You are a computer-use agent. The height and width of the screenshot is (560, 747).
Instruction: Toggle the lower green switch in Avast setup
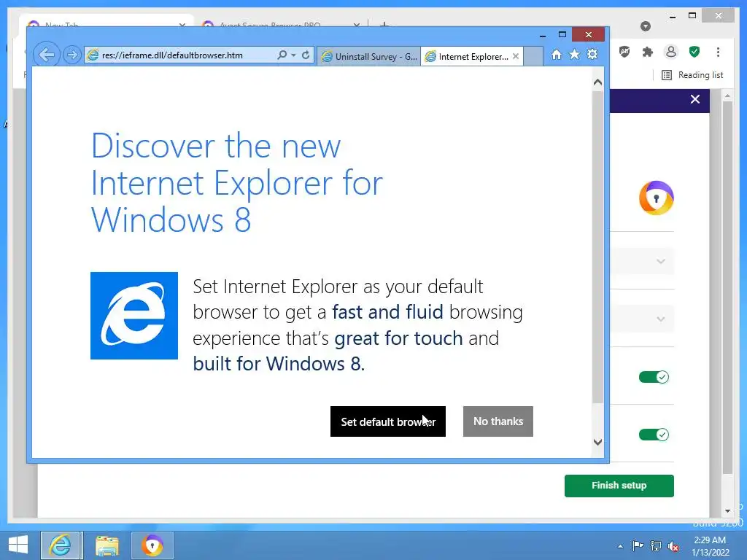point(654,435)
